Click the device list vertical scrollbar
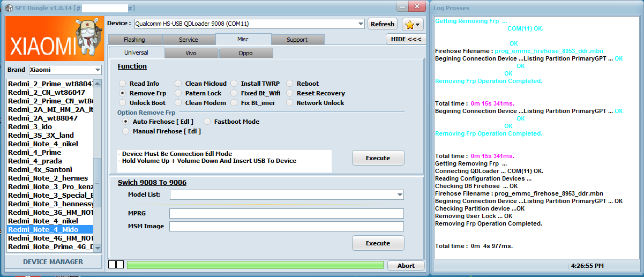Image resolution: width=644 pixels, height=277 pixels. coord(98,166)
